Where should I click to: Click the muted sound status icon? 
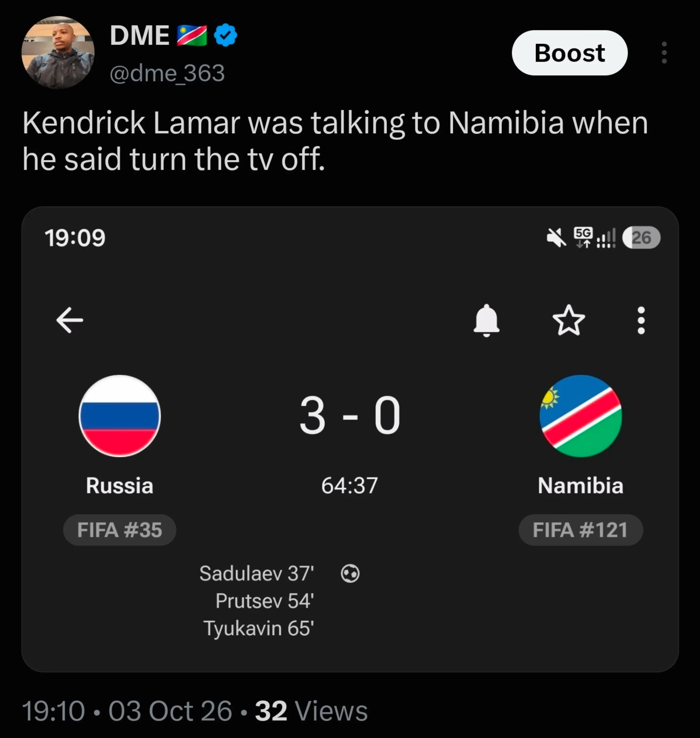[556, 238]
